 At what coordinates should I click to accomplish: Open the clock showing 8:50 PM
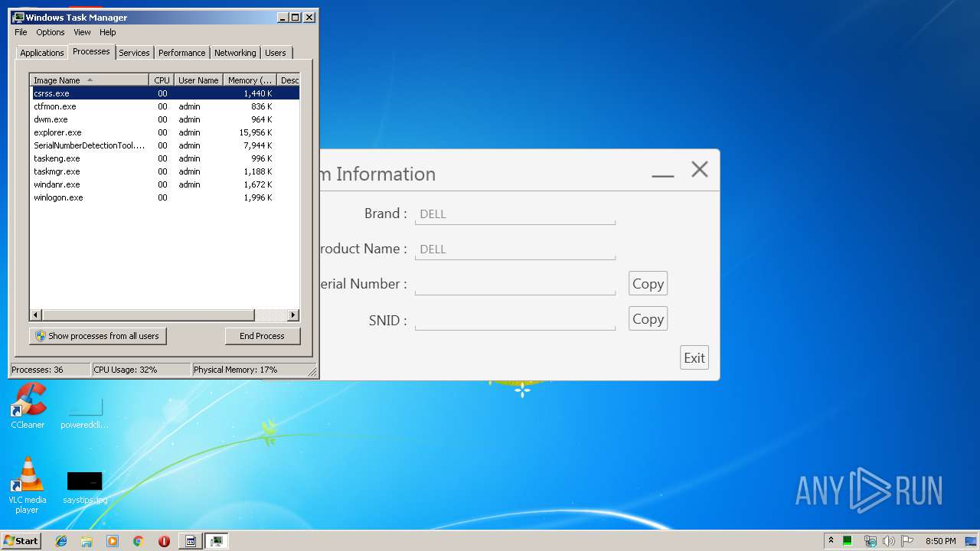940,541
